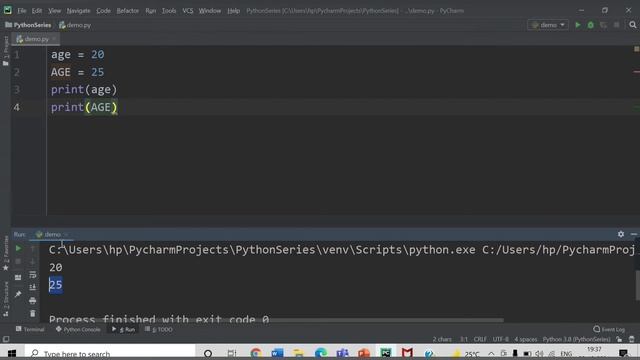Click the 4 spaces indent selector
This screenshot has height=360, width=640.
pyautogui.click(x=525, y=339)
